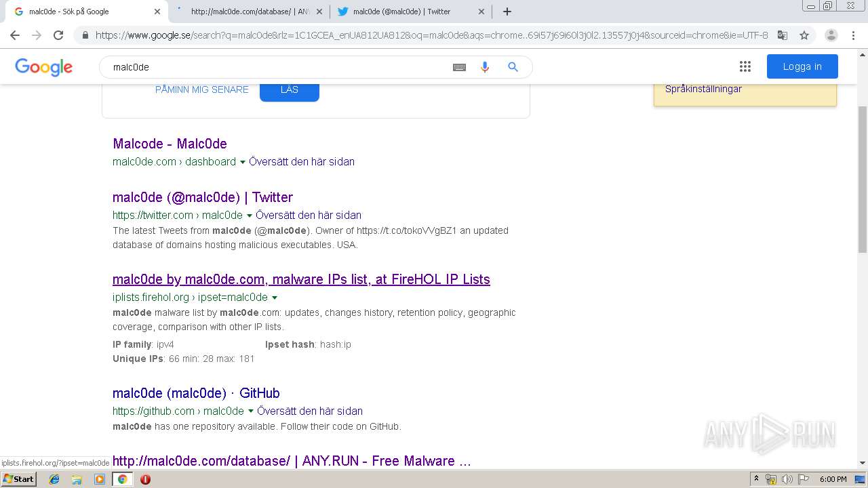868x488 pixels.
Task: Switch to malc0de Twitter tab
Action: 412,12
